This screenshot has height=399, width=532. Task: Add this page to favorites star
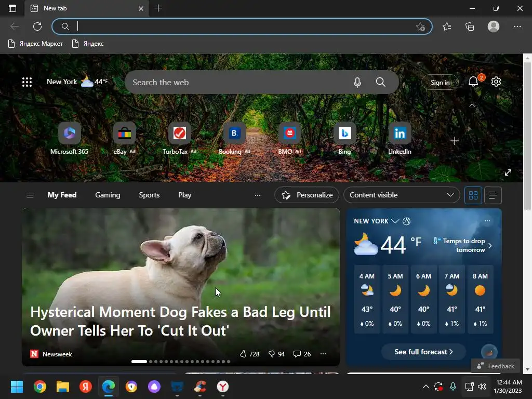point(420,27)
